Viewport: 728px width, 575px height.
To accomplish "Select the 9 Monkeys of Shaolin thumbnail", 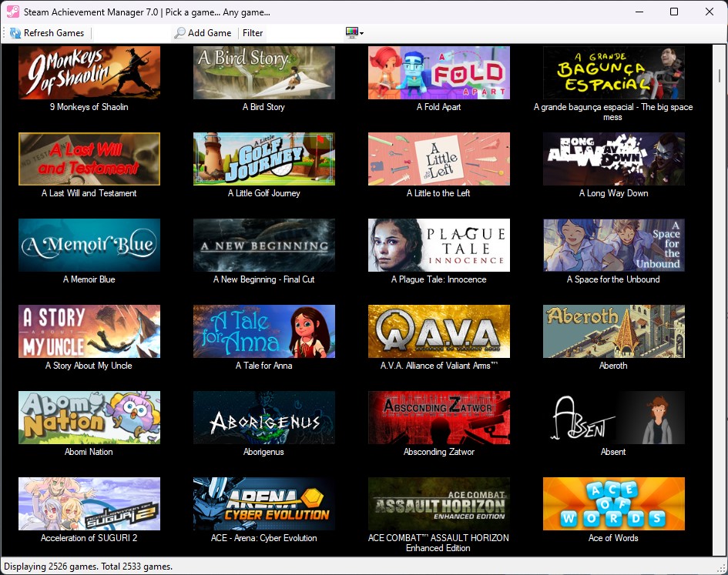I will 89,72.
